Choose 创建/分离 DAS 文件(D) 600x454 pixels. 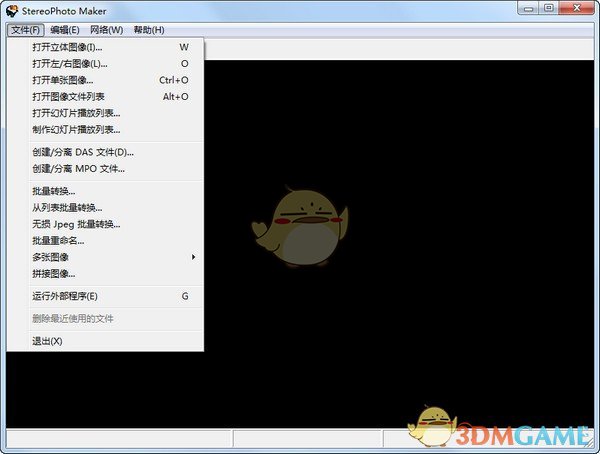pyautogui.click(x=83, y=152)
